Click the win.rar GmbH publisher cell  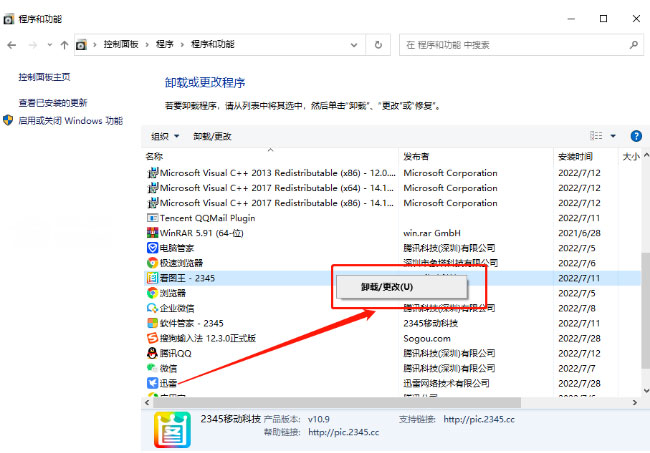point(432,233)
